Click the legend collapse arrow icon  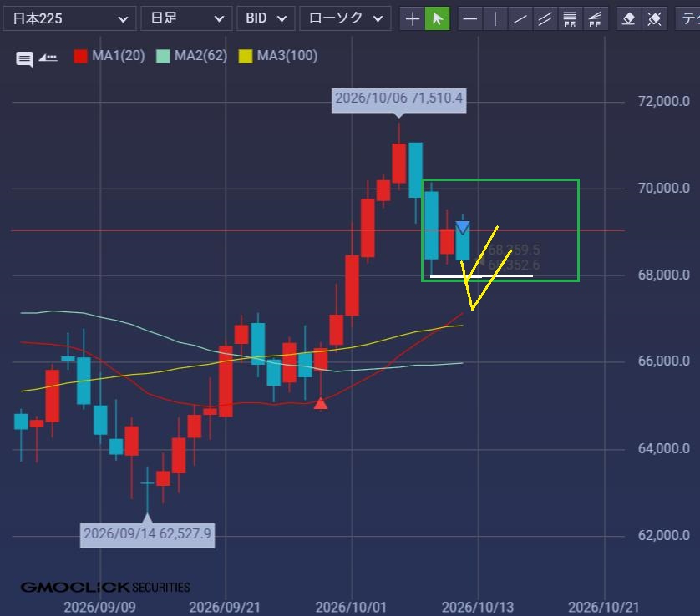pos(48,58)
